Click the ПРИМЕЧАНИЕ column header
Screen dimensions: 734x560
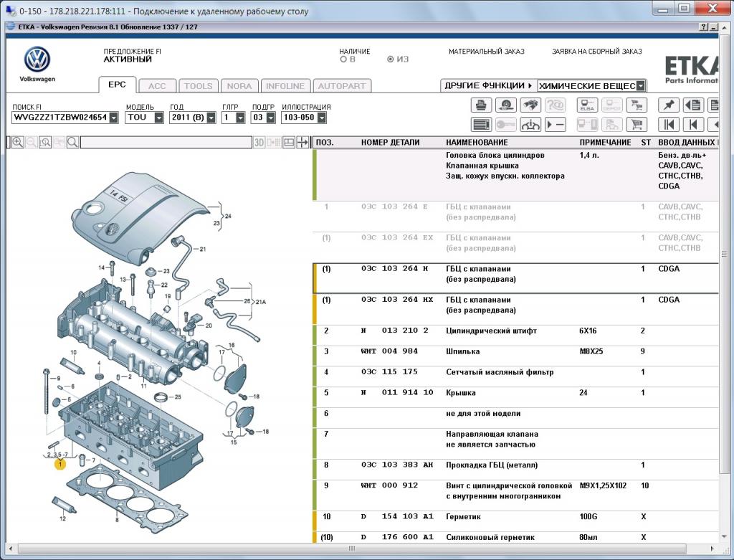click(x=605, y=143)
